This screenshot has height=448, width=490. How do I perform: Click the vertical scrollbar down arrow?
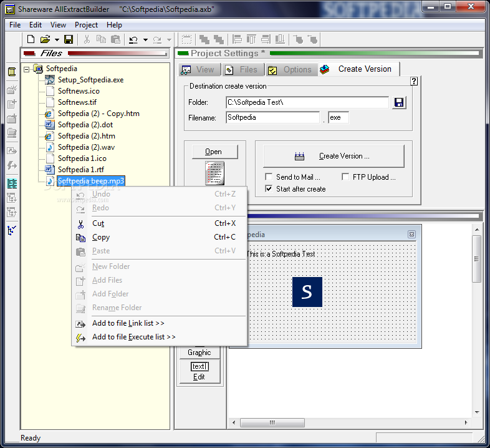pyautogui.click(x=477, y=412)
